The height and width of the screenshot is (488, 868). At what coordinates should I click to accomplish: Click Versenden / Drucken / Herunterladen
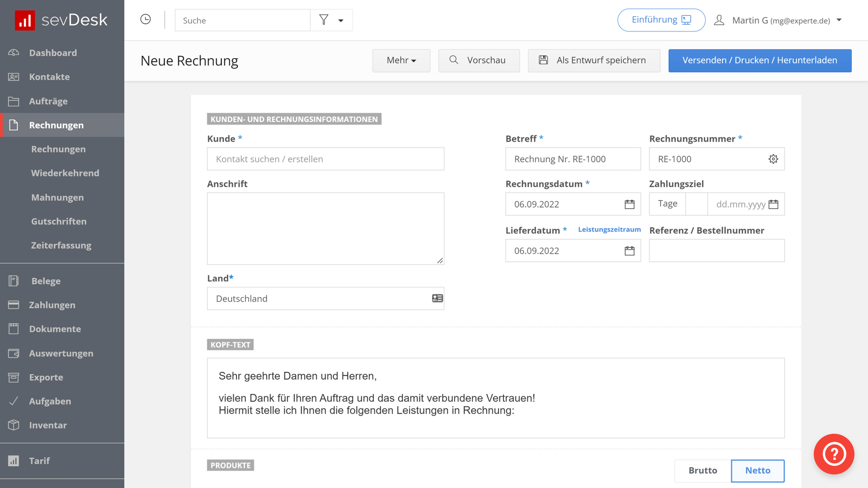(x=759, y=60)
